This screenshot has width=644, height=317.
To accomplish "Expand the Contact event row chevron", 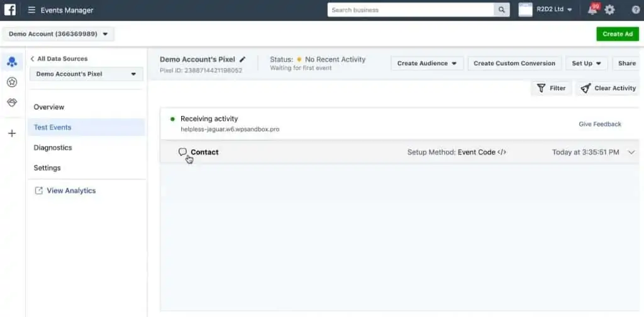I will (x=631, y=152).
